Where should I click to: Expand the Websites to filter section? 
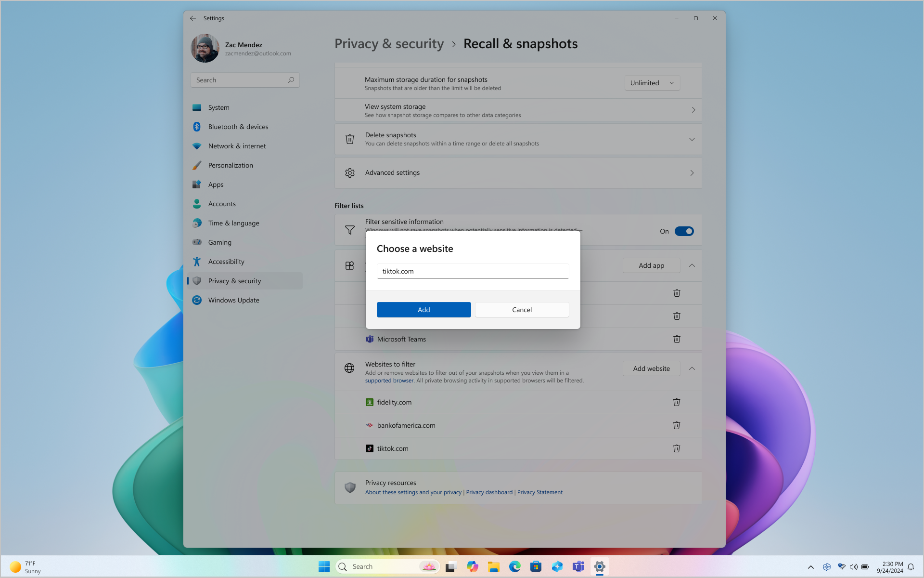click(692, 368)
